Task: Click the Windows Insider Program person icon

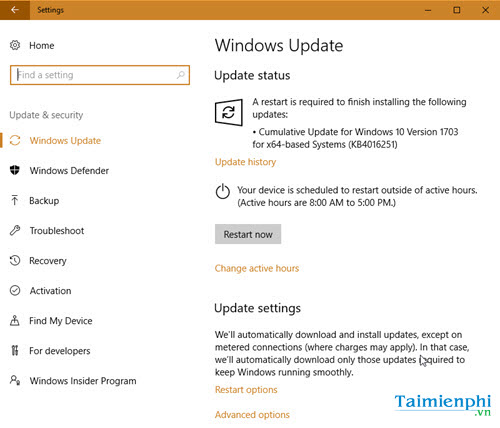Action: pyautogui.click(x=15, y=380)
